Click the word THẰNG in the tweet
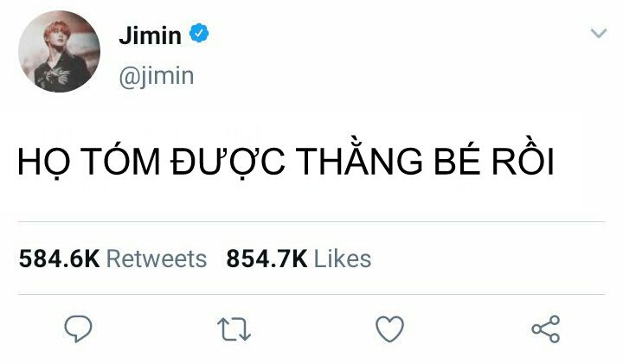 (359, 159)
